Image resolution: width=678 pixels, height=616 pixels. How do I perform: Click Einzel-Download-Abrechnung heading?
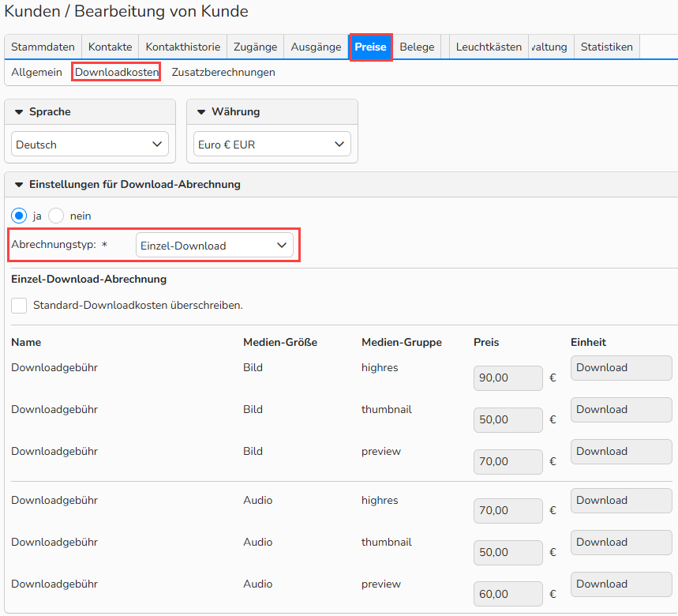[88, 279]
